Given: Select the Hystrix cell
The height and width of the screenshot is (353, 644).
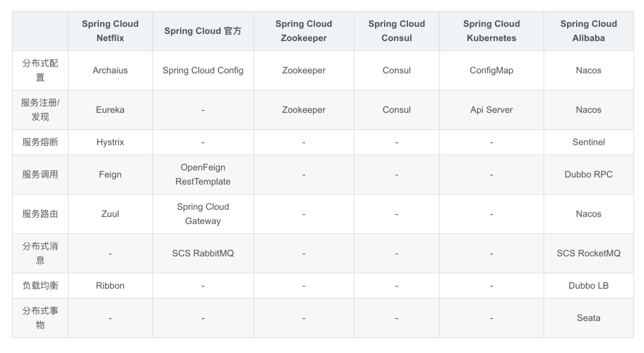Looking at the screenshot, I should coord(110,142).
